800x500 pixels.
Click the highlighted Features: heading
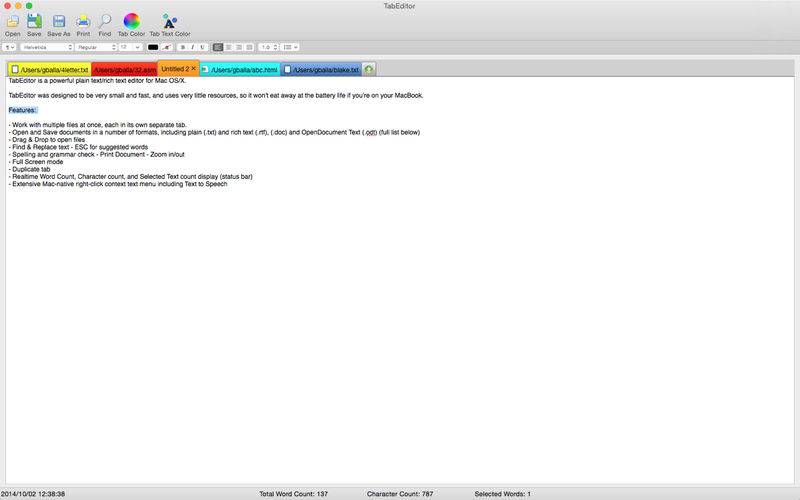(22, 110)
